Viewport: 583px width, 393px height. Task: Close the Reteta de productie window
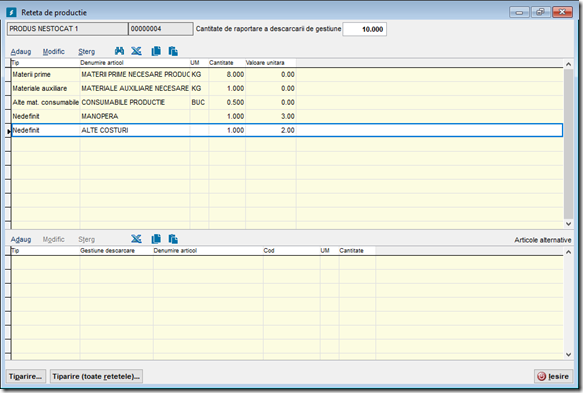pos(562,12)
